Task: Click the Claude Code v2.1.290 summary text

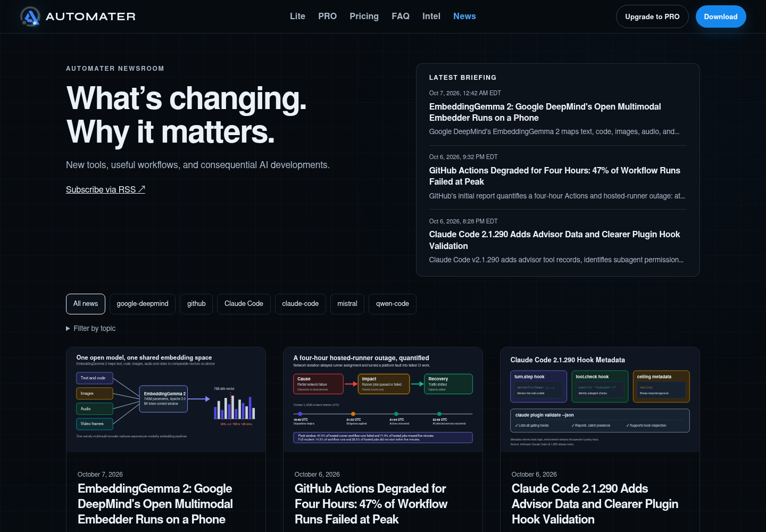Action: (x=556, y=260)
